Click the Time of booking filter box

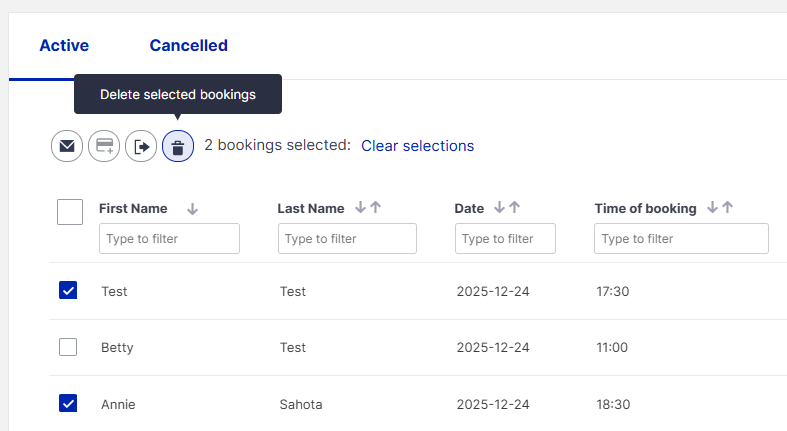681,238
